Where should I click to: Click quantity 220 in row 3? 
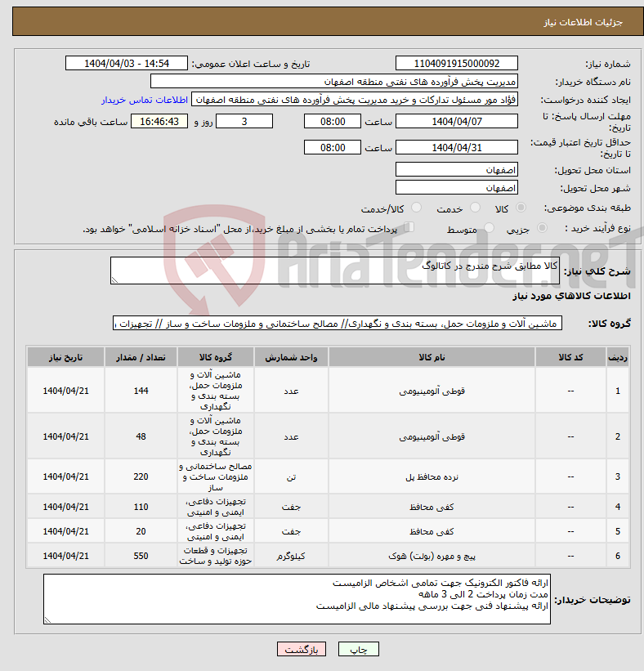pyautogui.click(x=141, y=476)
